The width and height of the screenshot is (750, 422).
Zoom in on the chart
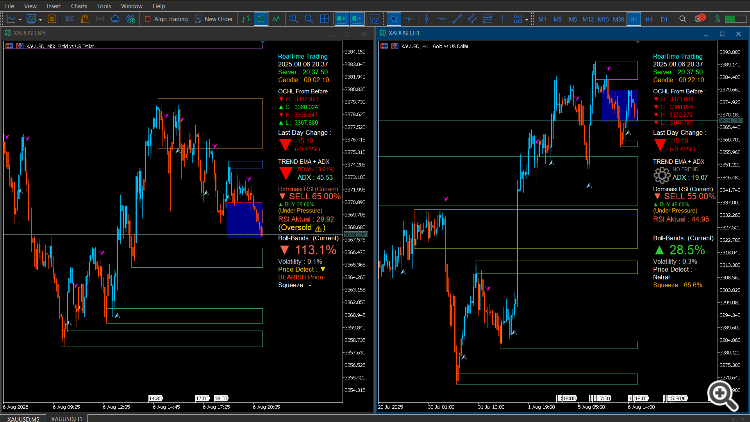coord(294,19)
